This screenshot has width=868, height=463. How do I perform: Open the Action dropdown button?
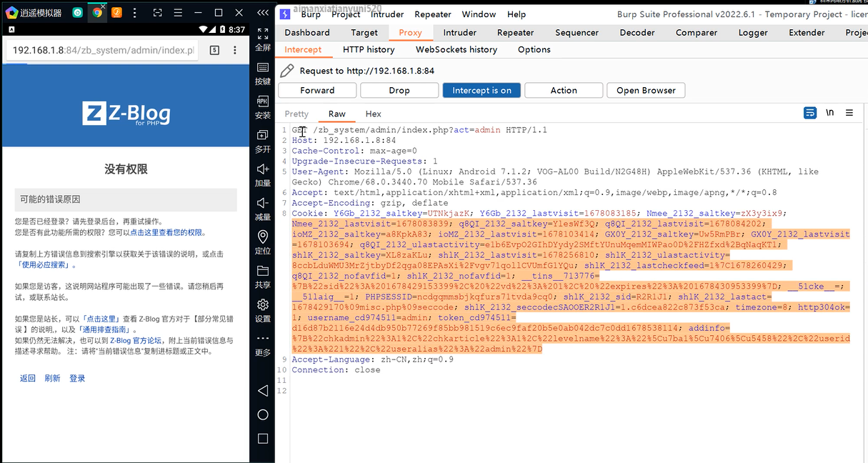pos(564,90)
